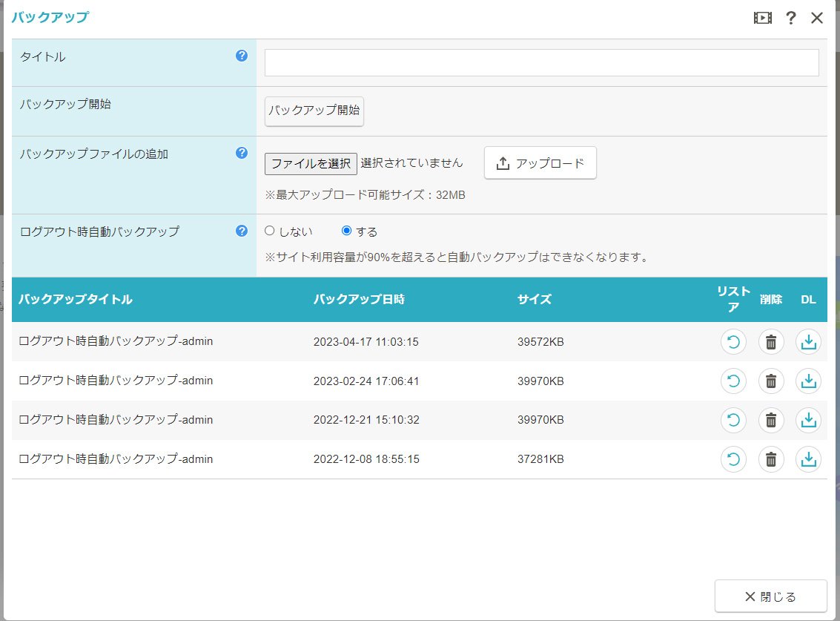This screenshot has height=621, width=840.
Task: Click ファイルを選択 to choose a file
Action: [x=311, y=163]
